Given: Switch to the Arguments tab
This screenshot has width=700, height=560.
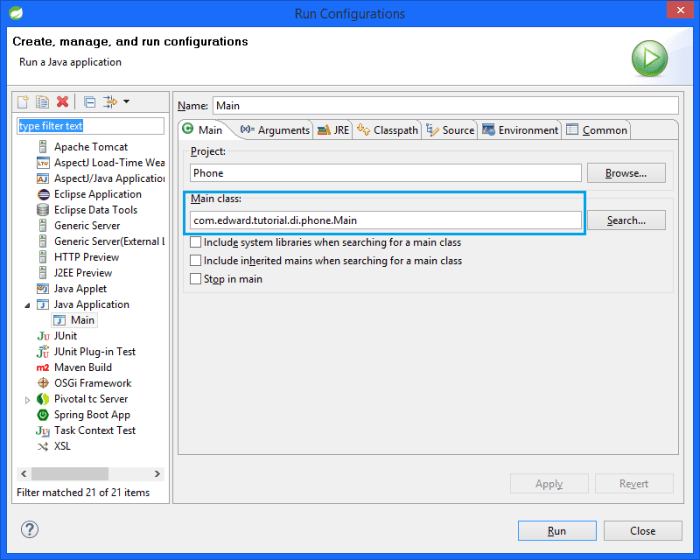Looking at the screenshot, I should [275, 130].
